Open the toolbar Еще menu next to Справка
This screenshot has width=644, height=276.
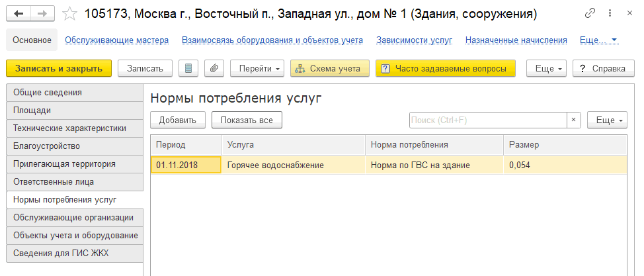click(547, 68)
